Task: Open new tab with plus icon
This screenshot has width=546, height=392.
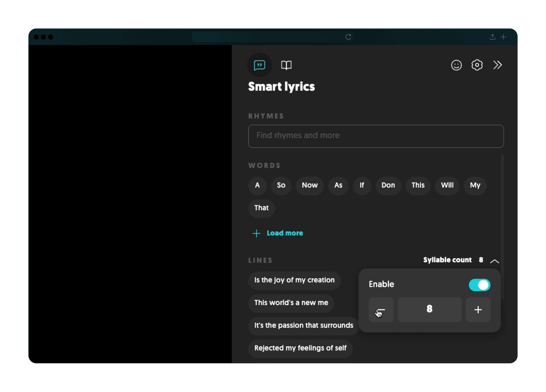Action: (503, 37)
